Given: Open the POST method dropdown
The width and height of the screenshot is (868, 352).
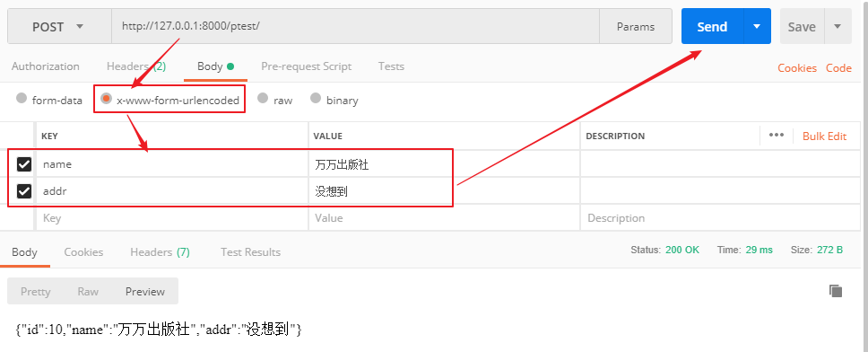Looking at the screenshot, I should click(x=59, y=26).
